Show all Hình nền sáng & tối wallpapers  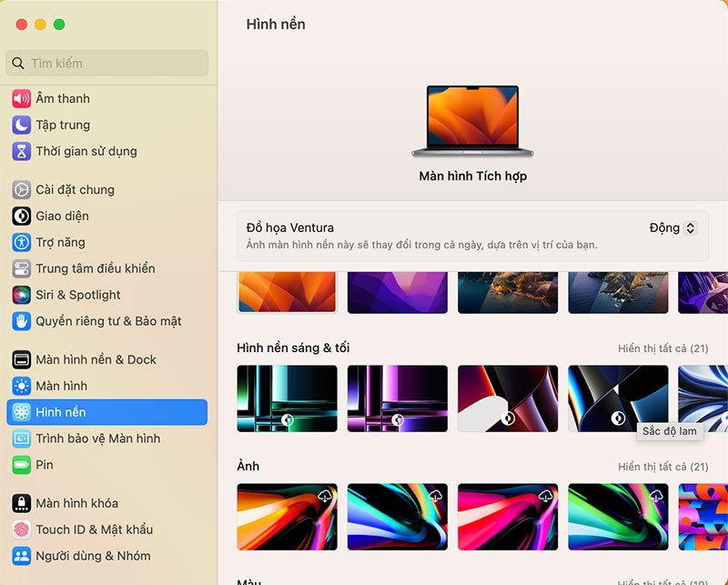point(663,348)
